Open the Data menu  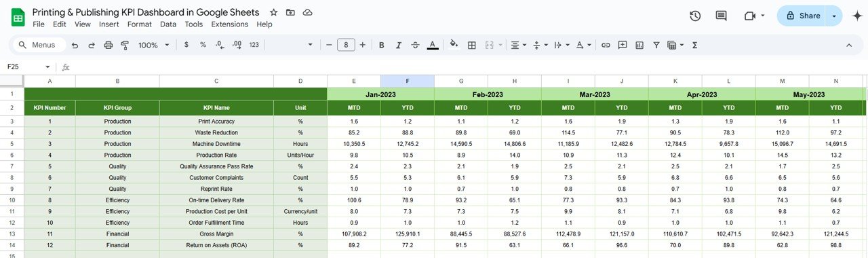click(168, 24)
